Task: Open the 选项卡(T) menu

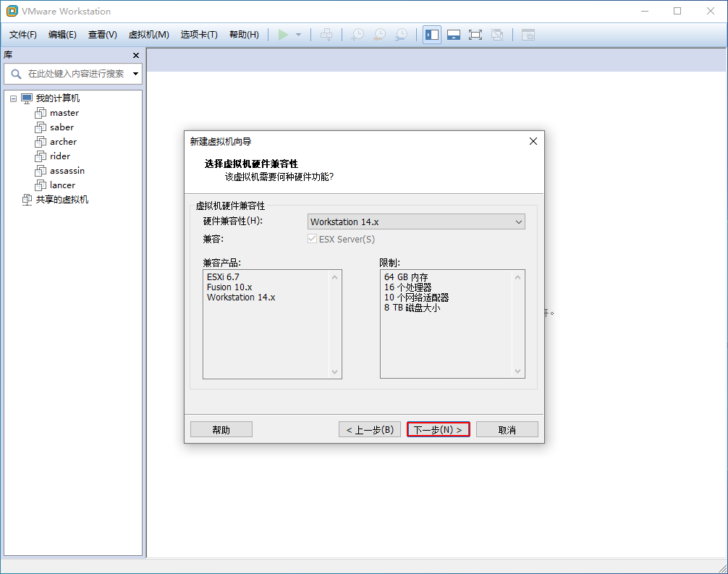Action: [199, 34]
